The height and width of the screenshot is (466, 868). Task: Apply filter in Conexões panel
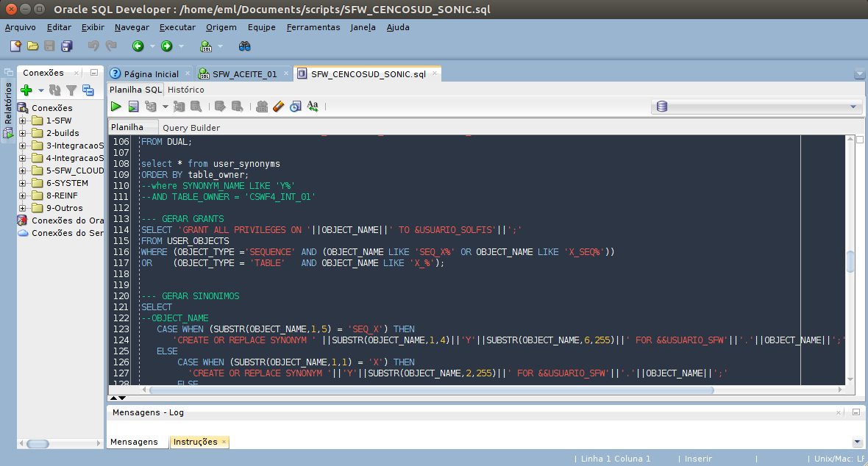tap(71, 90)
